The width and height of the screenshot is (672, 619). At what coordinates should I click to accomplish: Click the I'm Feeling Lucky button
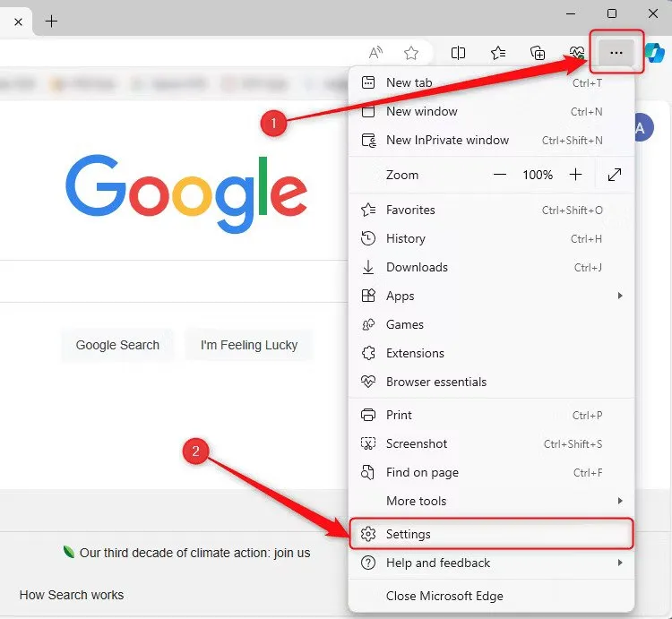tap(249, 345)
